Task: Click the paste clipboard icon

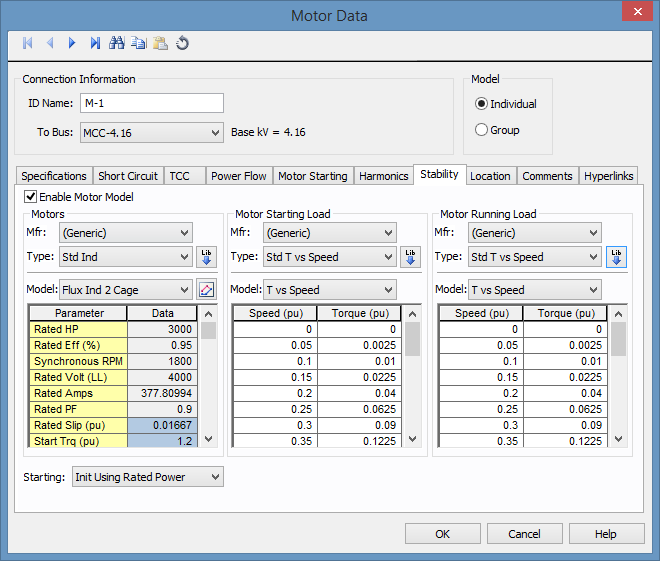Action: (160, 43)
